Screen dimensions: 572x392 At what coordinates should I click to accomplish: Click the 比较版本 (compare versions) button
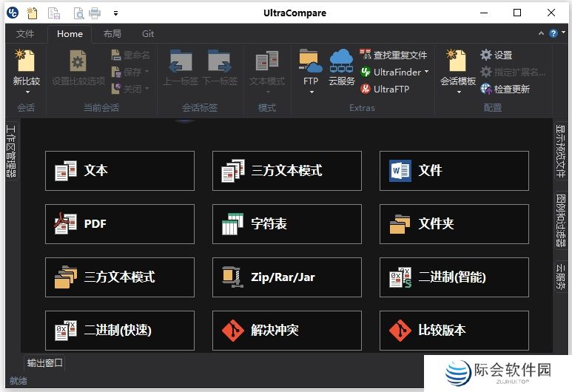[454, 331]
